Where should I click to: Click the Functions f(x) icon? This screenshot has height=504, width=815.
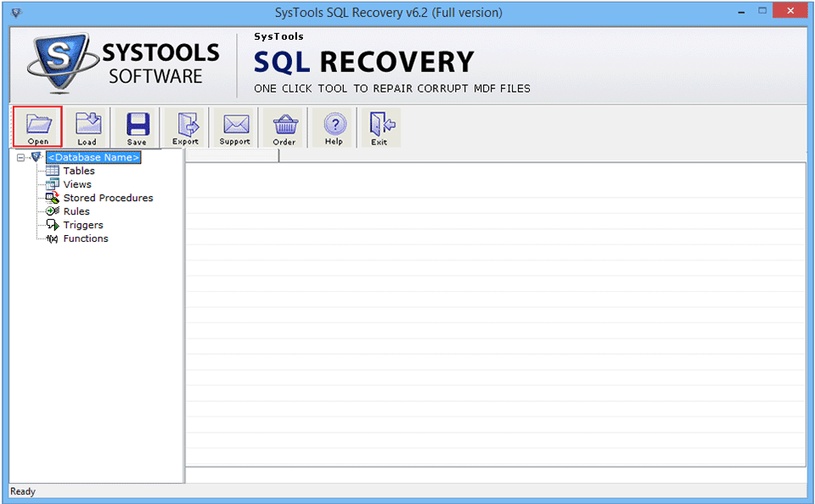53,239
